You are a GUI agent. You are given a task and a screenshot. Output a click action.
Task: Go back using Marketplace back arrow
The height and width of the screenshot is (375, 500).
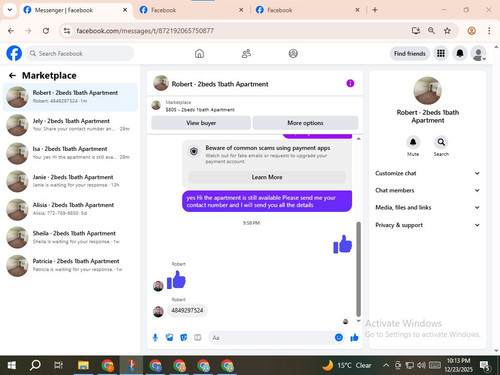12,76
